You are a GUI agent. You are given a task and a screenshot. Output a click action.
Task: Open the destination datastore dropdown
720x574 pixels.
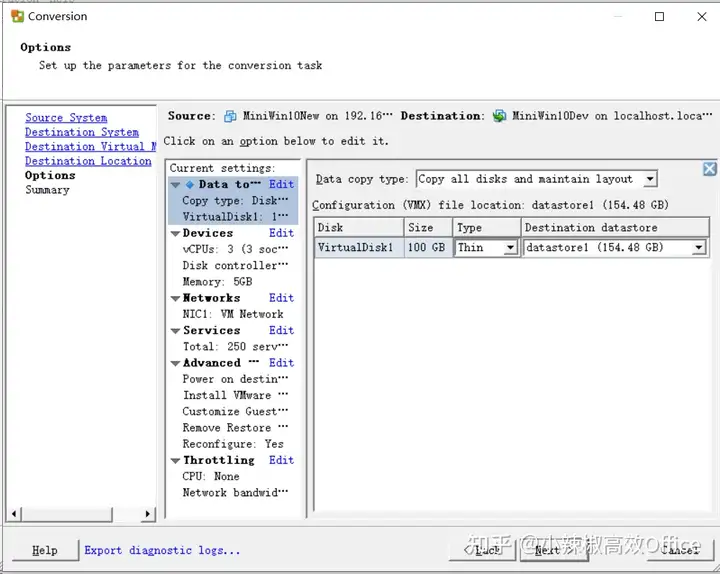tap(698, 248)
